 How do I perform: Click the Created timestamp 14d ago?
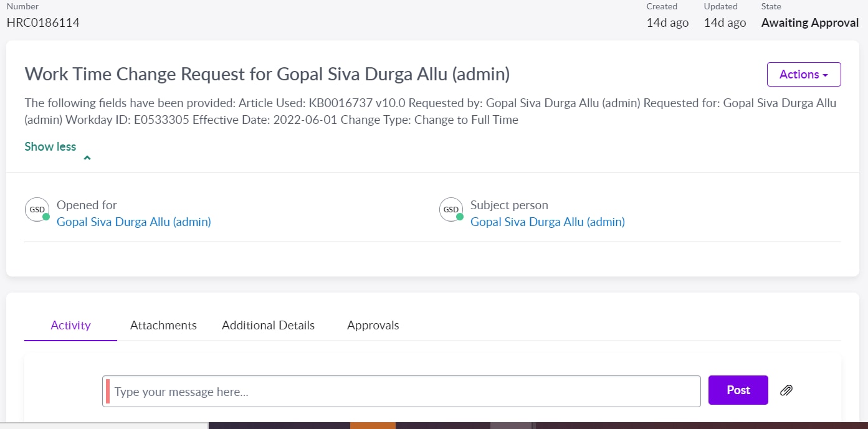(667, 22)
